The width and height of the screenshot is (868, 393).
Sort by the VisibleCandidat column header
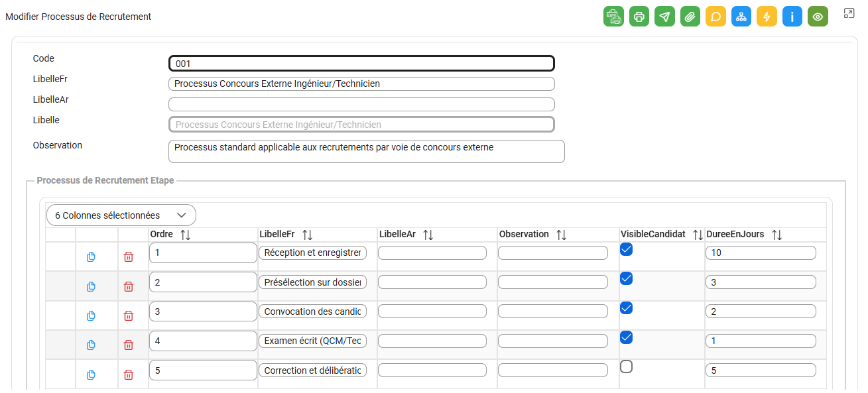pyautogui.click(x=698, y=235)
